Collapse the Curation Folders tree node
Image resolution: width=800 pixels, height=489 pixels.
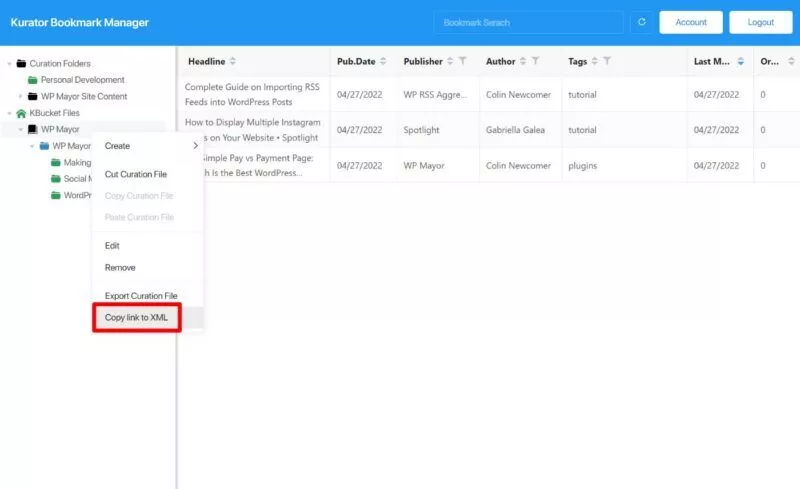pos(9,64)
